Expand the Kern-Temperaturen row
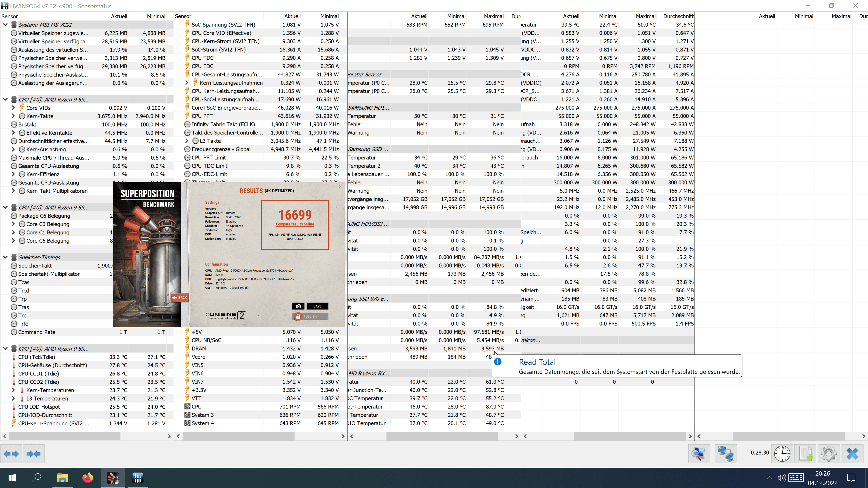Viewport: 868px width, 488px height. coord(13,390)
